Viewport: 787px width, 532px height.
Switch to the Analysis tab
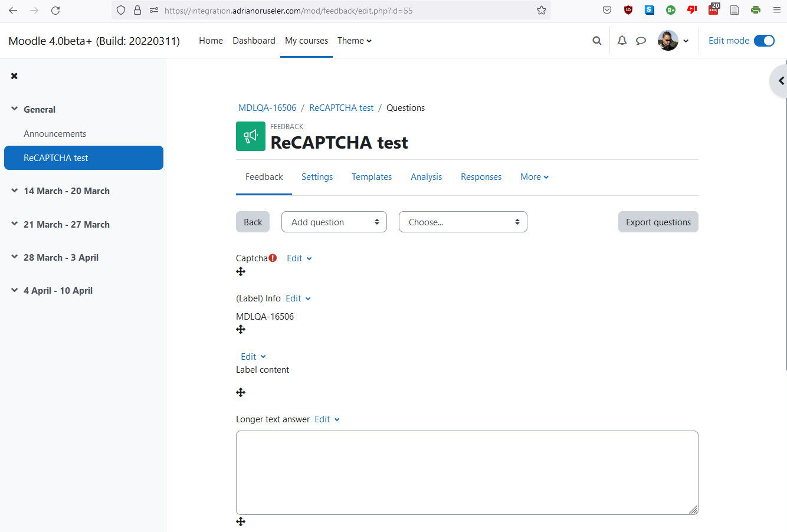[426, 177]
